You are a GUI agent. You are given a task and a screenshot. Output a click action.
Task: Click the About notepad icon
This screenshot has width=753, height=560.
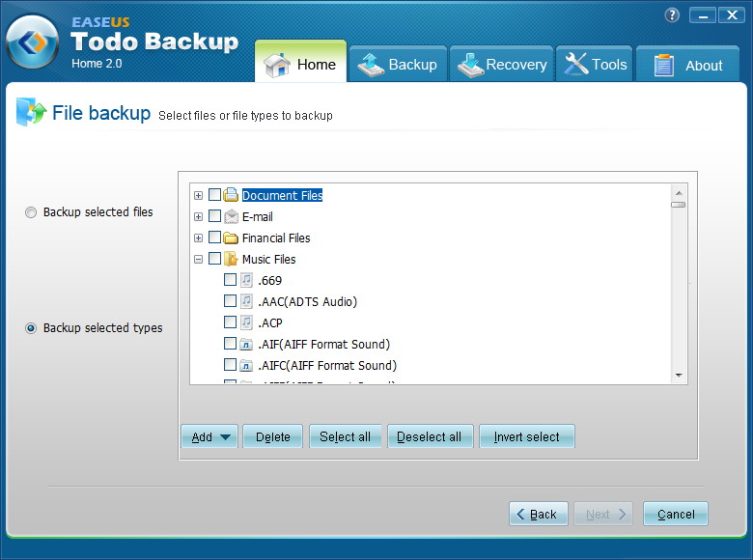pos(663,65)
